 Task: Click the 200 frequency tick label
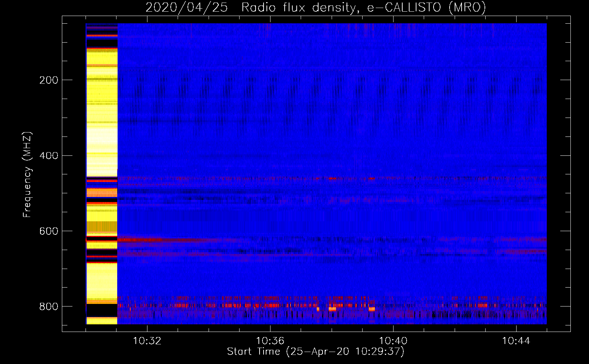pyautogui.click(x=49, y=80)
